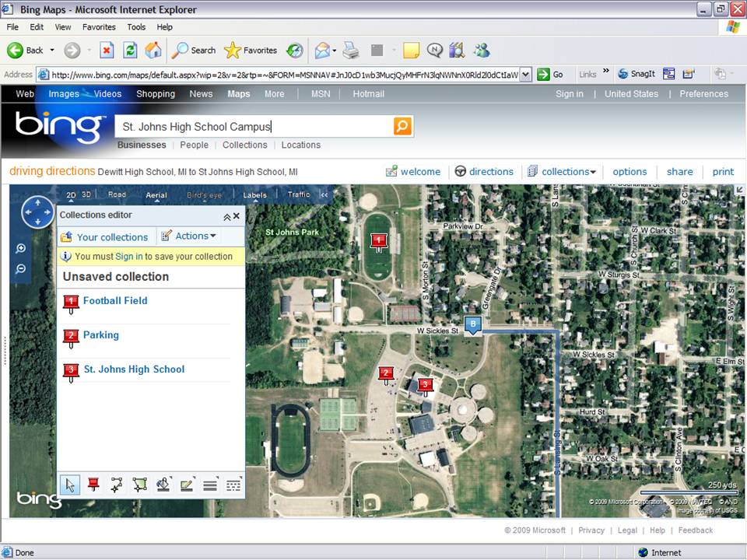Open the View menu
This screenshot has height=560, width=747.
pyautogui.click(x=62, y=27)
